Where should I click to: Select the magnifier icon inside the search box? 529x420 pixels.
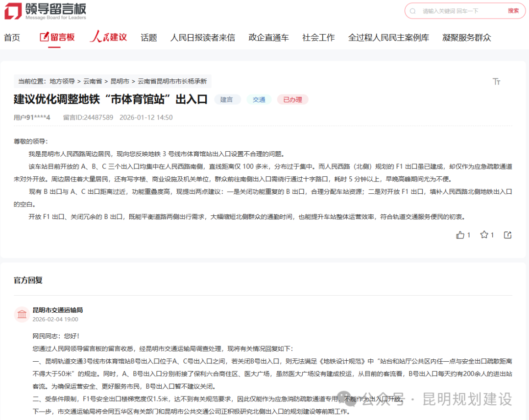tap(414, 11)
